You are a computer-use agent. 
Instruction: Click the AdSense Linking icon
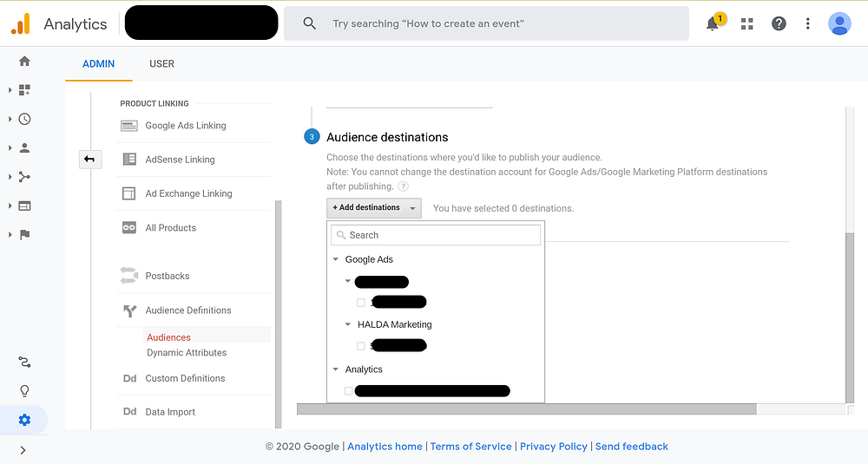click(x=129, y=160)
